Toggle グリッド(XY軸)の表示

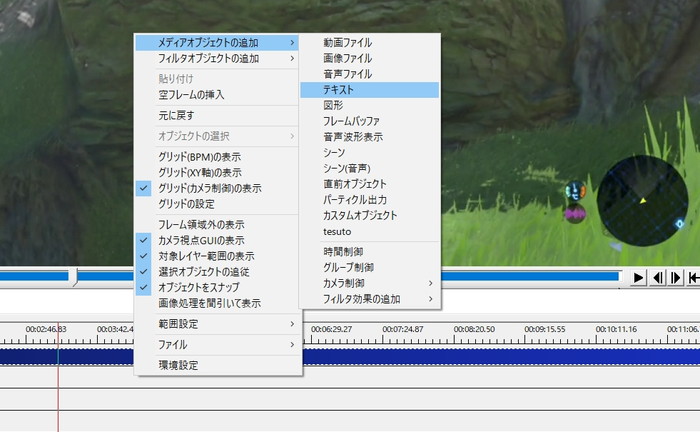[217, 172]
